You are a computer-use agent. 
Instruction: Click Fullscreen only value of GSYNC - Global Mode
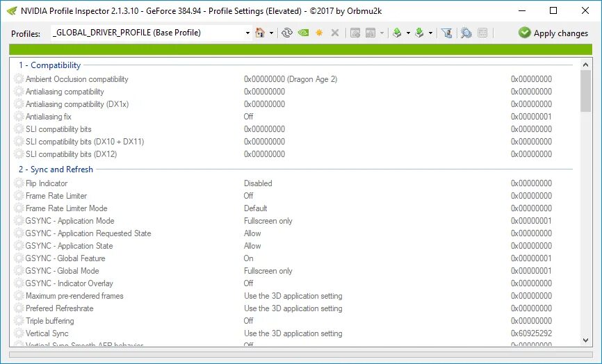pos(268,271)
